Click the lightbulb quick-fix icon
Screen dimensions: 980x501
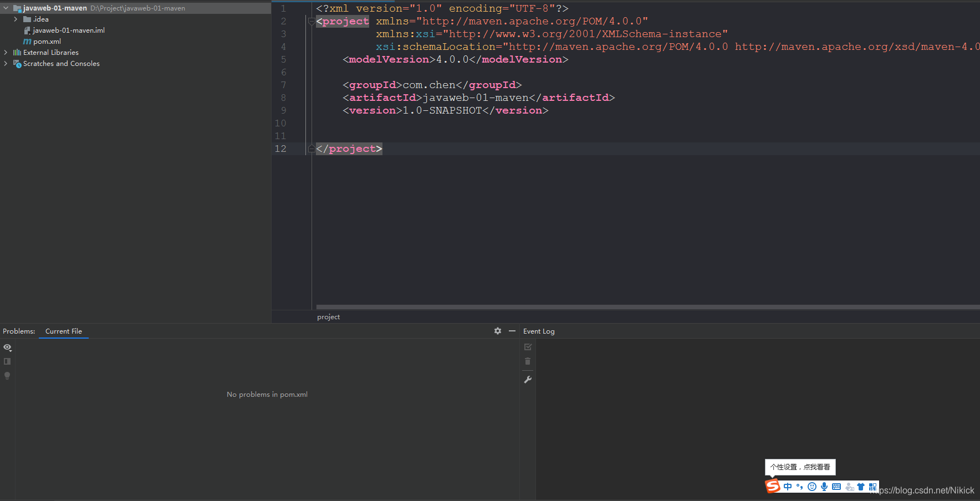[7, 376]
